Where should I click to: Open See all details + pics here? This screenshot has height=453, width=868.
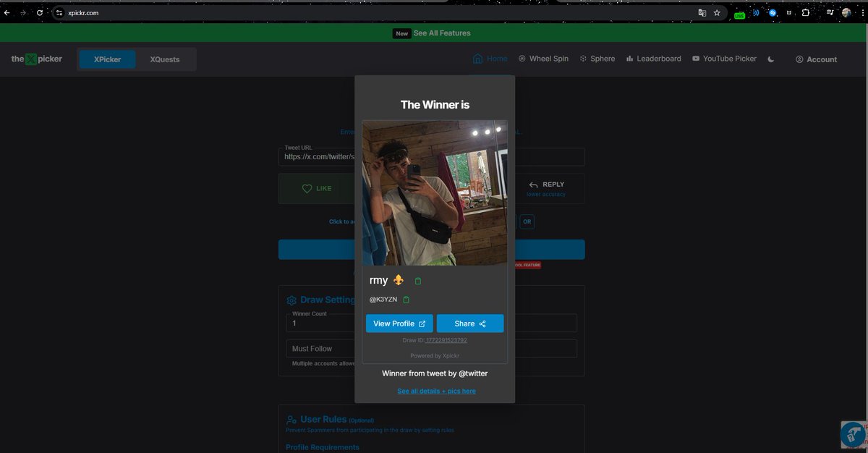(x=436, y=391)
